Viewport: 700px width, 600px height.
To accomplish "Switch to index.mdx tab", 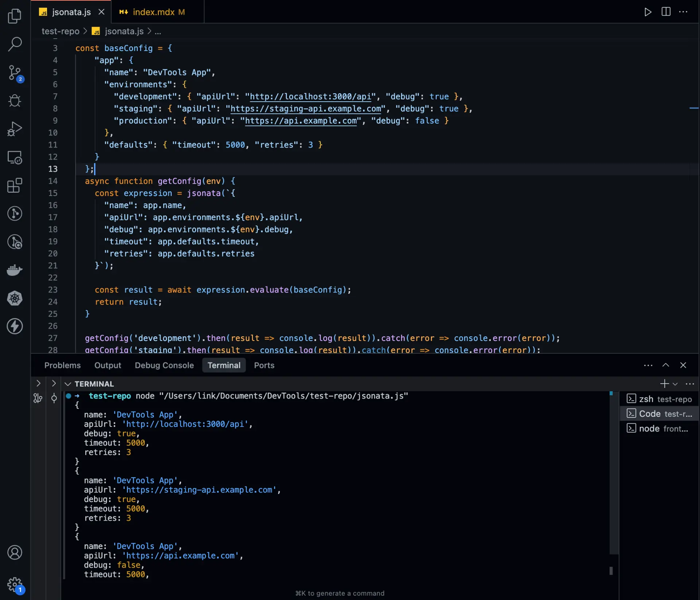I will pos(157,12).
